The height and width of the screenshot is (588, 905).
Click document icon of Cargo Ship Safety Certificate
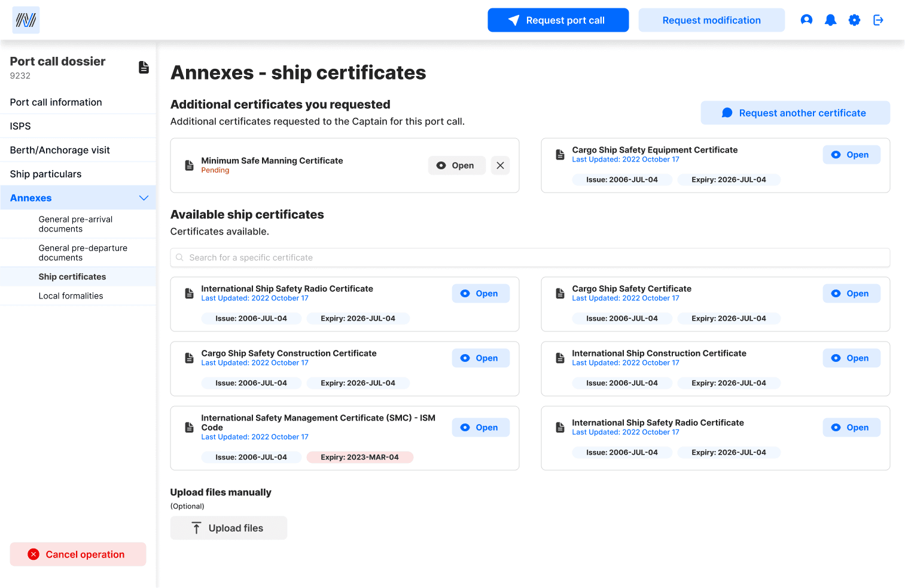tap(560, 293)
